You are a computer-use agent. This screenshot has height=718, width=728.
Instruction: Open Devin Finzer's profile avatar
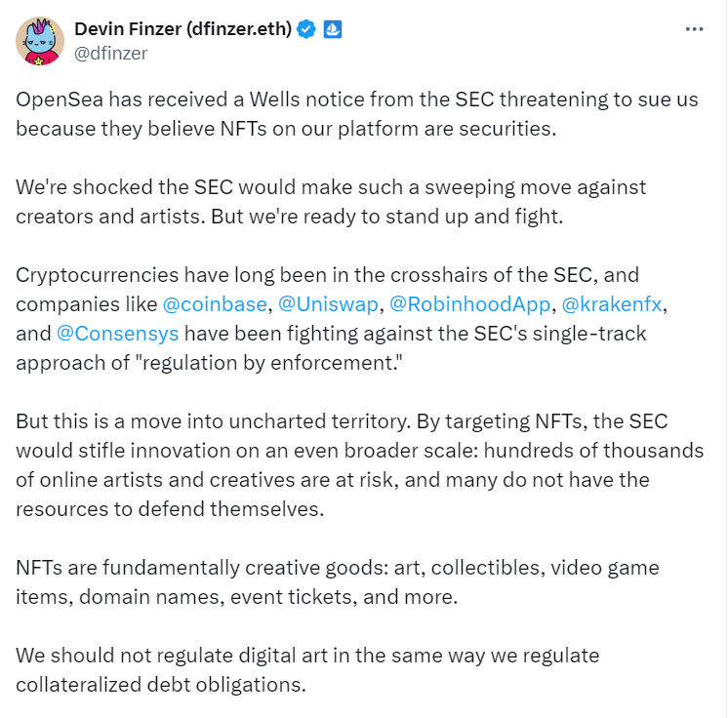pos(40,40)
